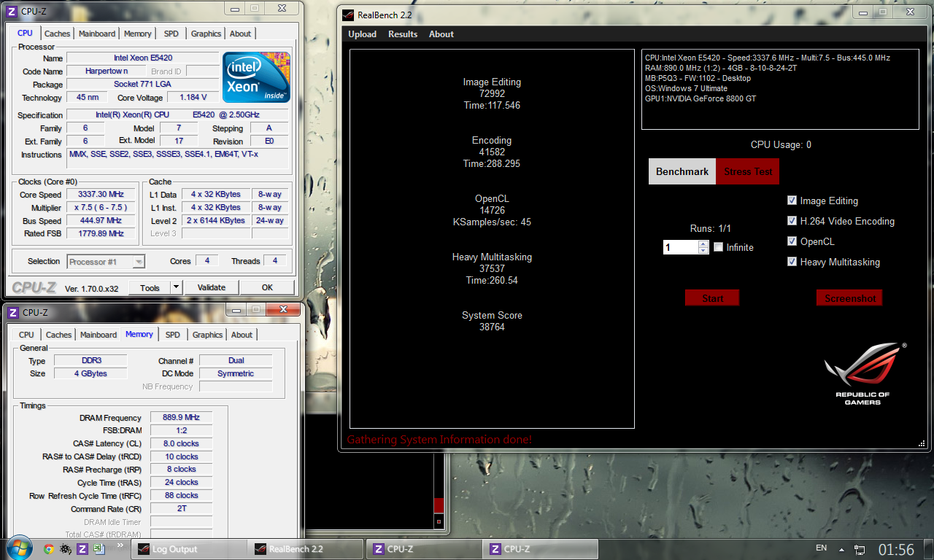Click the Image Editing score 72992
Image resolution: width=934 pixels, height=560 pixels.
pyautogui.click(x=492, y=93)
